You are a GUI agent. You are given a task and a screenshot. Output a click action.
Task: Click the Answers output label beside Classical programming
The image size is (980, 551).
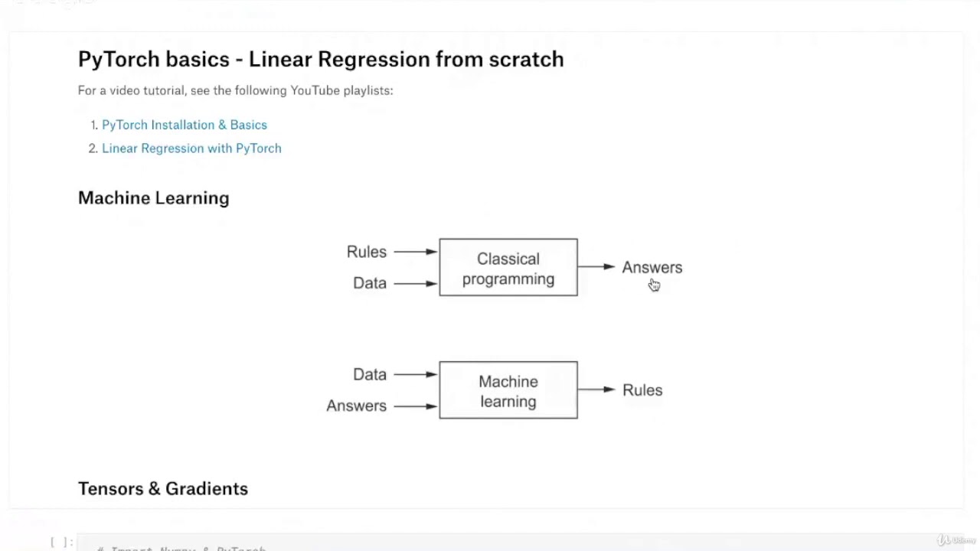click(652, 267)
